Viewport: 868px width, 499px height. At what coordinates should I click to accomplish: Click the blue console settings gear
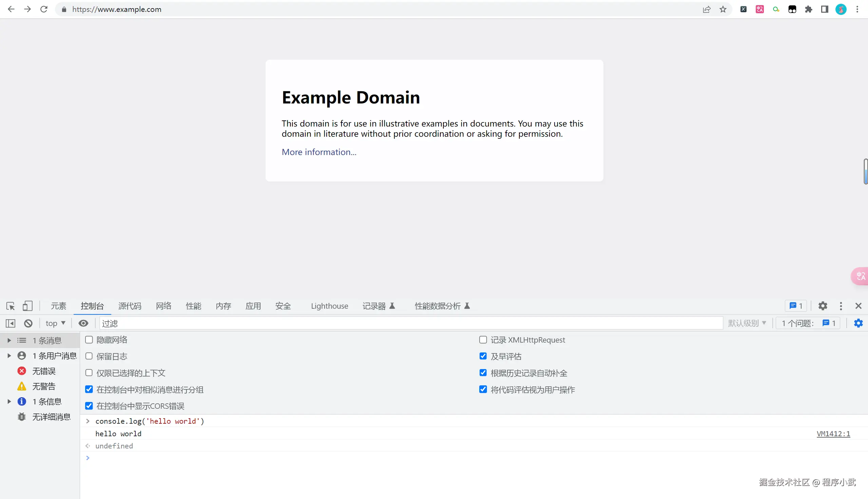858,323
